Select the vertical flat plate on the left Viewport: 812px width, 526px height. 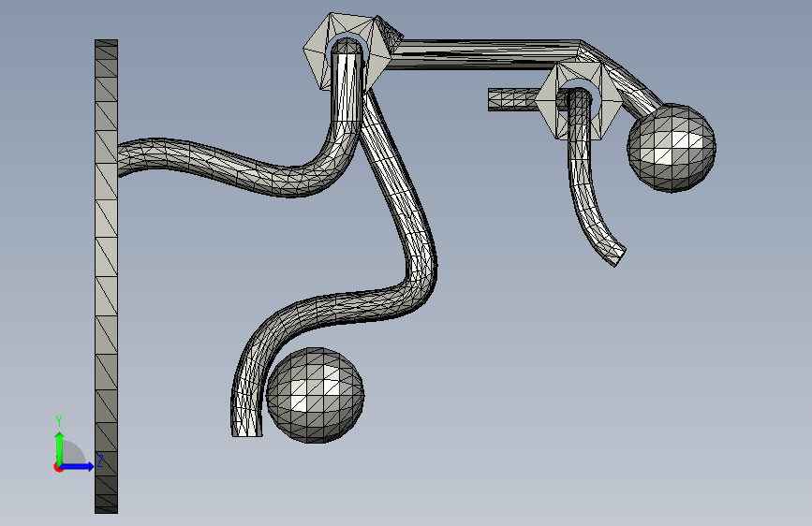coord(106,276)
